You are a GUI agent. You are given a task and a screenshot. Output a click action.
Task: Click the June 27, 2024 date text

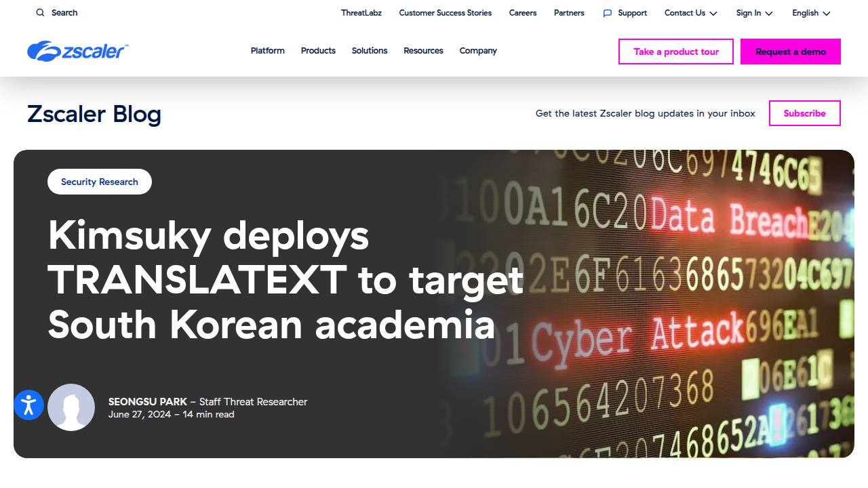(140, 414)
